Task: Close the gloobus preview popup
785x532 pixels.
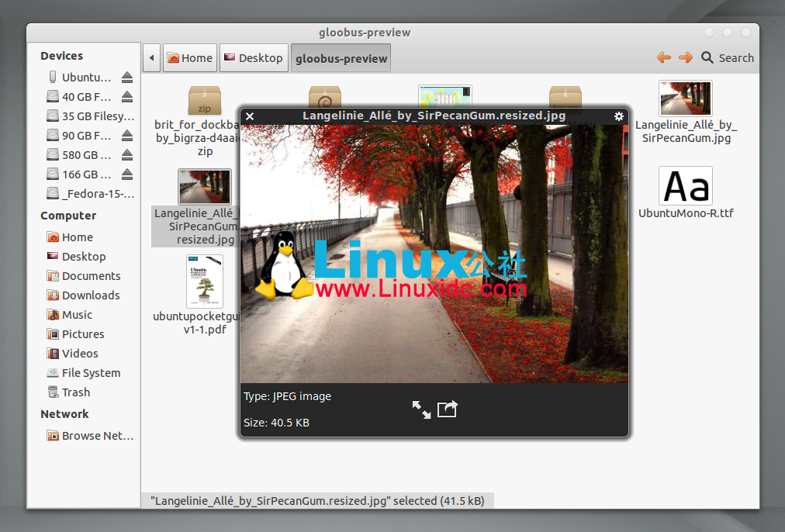Action: pyautogui.click(x=250, y=116)
